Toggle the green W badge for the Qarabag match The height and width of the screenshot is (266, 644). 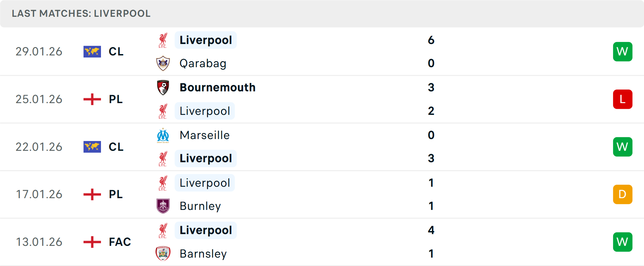tap(623, 51)
